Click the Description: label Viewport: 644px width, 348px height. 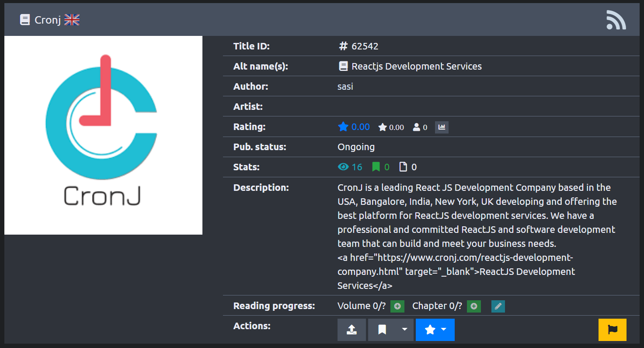point(261,187)
